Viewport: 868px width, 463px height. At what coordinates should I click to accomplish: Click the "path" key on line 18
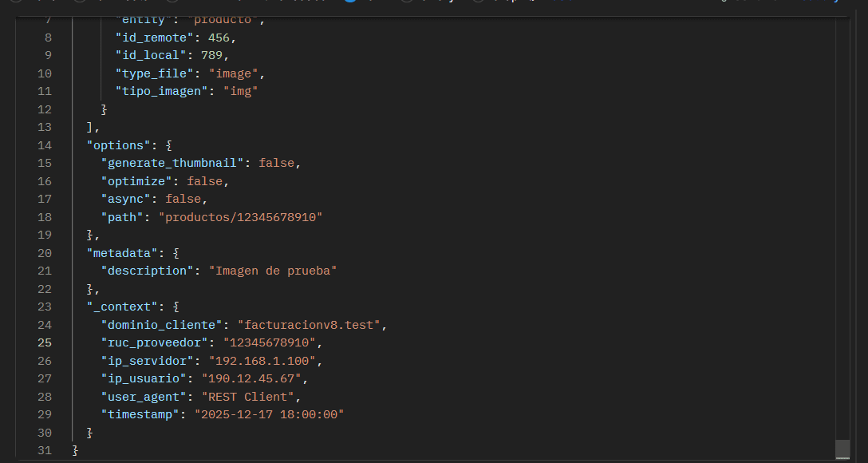122,218
